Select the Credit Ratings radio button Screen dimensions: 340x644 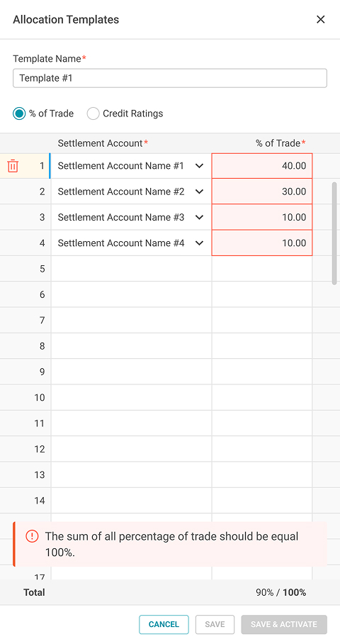pos(93,113)
